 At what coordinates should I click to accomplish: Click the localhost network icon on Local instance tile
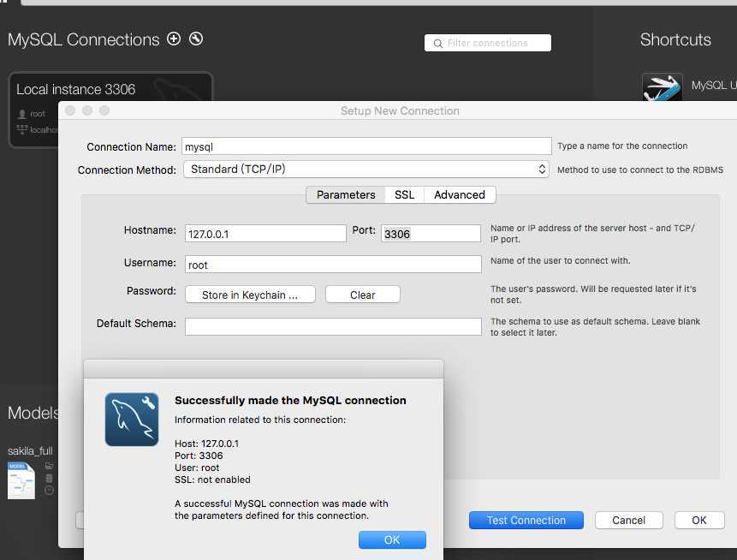coord(22,129)
